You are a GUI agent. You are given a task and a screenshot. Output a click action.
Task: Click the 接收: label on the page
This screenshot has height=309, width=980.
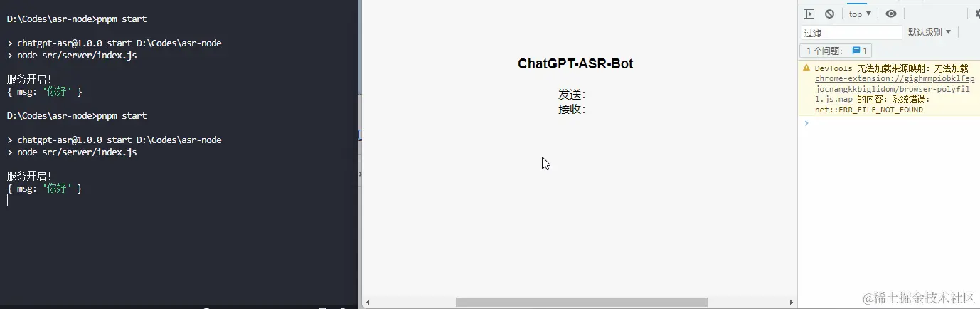tap(572, 109)
